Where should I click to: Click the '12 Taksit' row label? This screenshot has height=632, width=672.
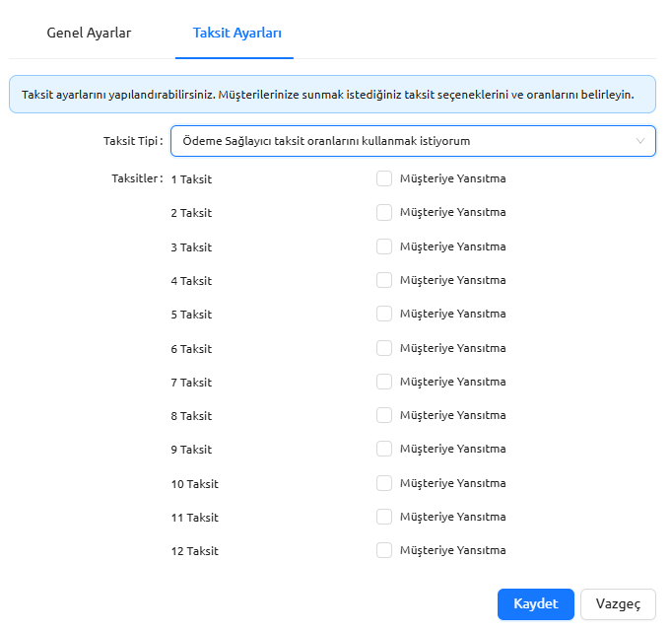point(194,551)
